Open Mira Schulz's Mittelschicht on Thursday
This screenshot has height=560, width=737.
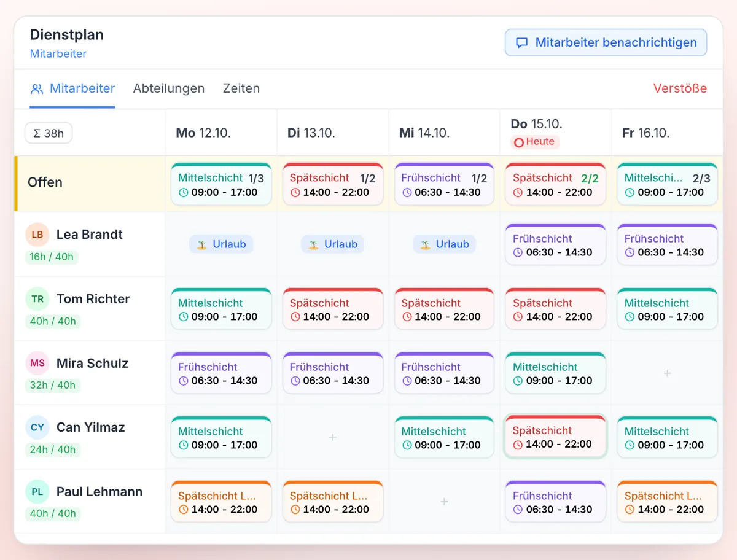[x=556, y=373]
